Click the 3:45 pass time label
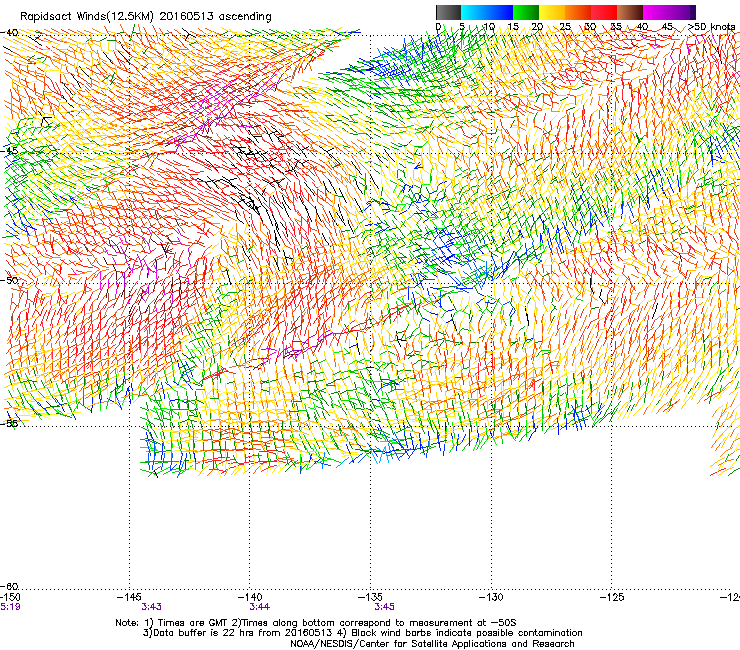 pos(384,607)
